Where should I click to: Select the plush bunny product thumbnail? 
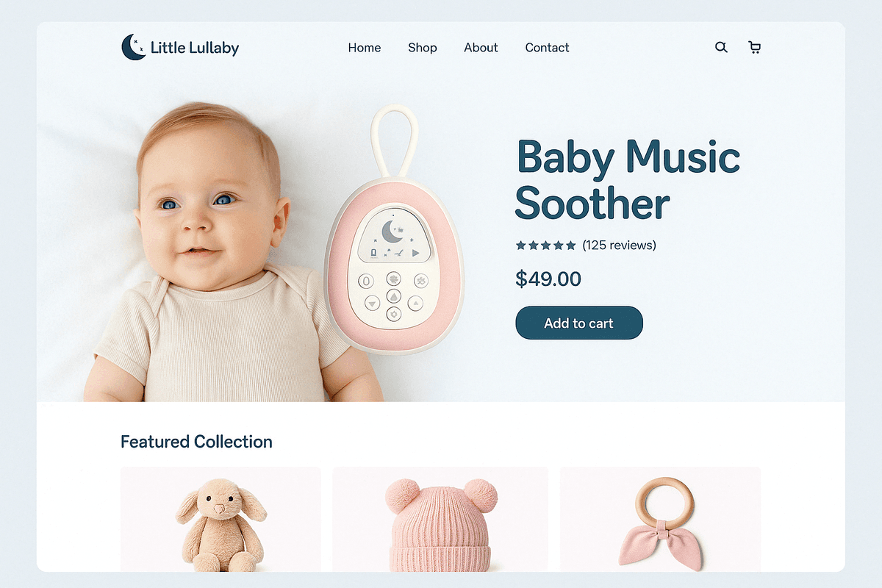click(220, 519)
